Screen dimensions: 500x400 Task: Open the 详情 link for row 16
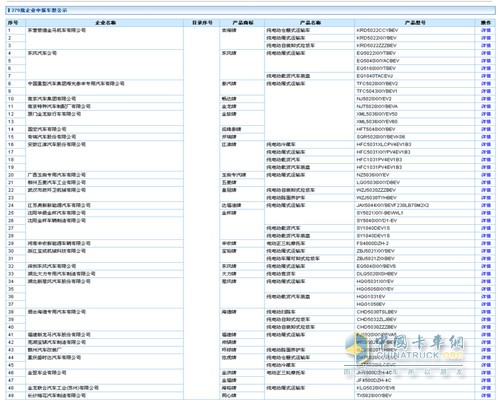pos(486,145)
